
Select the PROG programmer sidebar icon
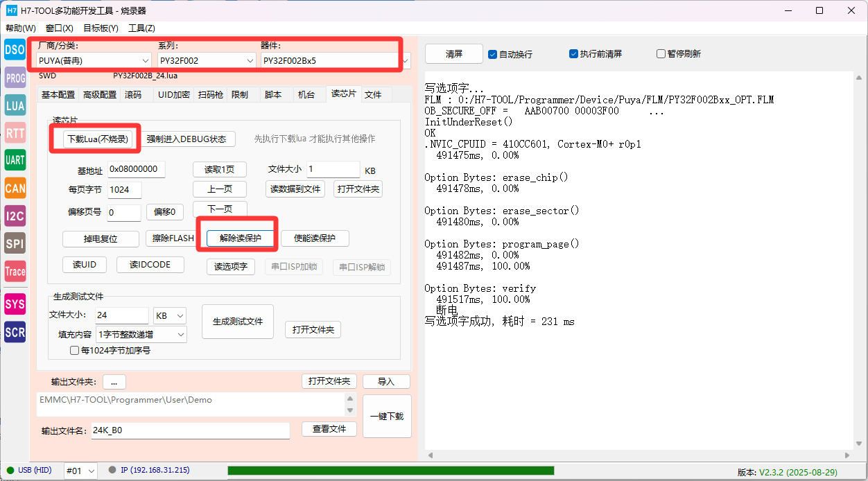pyautogui.click(x=15, y=78)
